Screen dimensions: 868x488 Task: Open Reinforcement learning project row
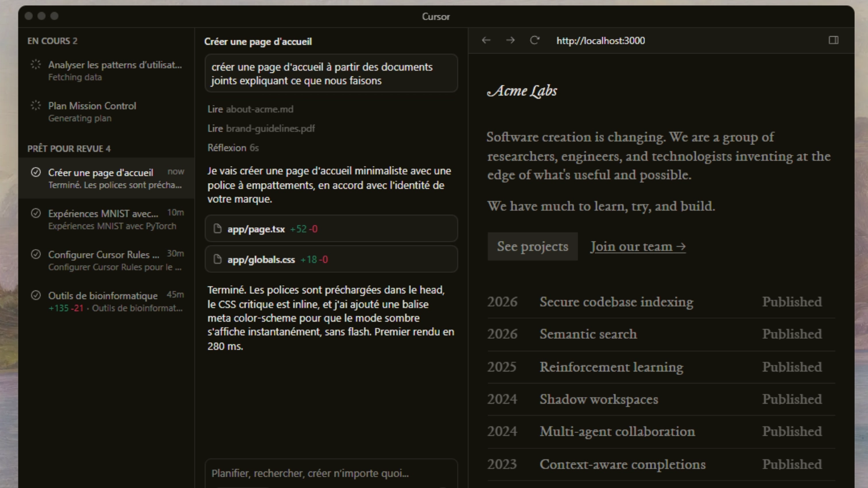coord(661,367)
